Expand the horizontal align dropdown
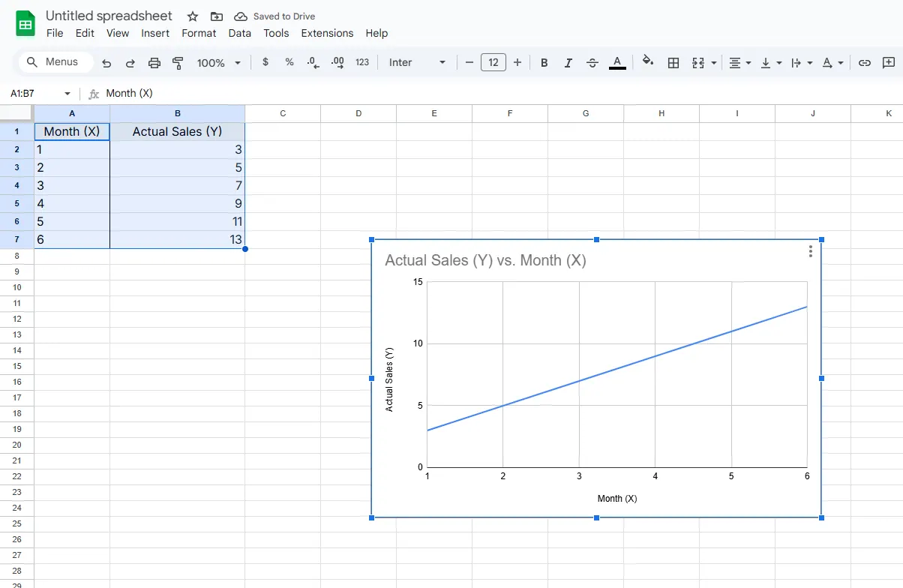 (x=740, y=63)
